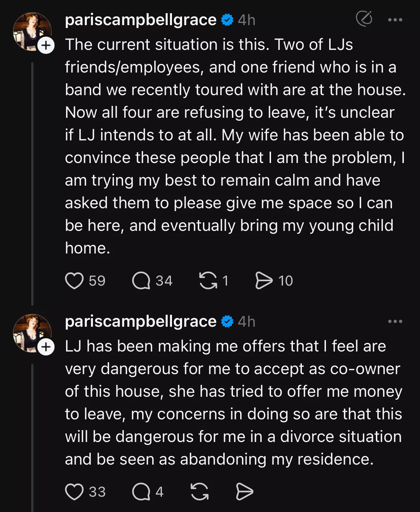Open pariscampbellgrace profile from first post username
This screenshot has width=420, height=512.
point(141,20)
